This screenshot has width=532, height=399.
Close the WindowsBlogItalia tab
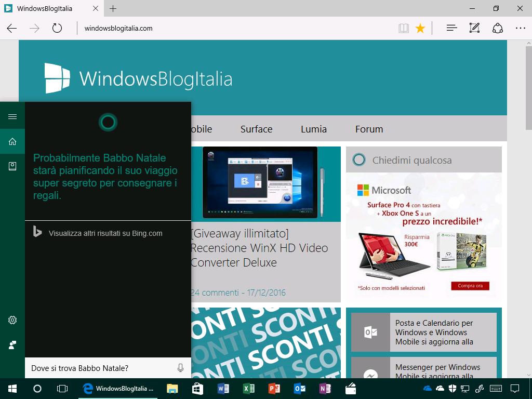(x=96, y=8)
